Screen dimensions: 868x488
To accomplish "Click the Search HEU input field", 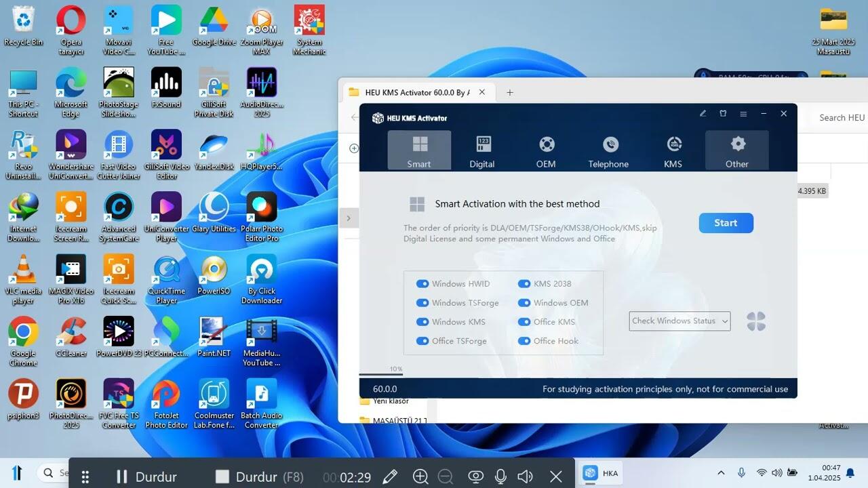I will 841,118.
